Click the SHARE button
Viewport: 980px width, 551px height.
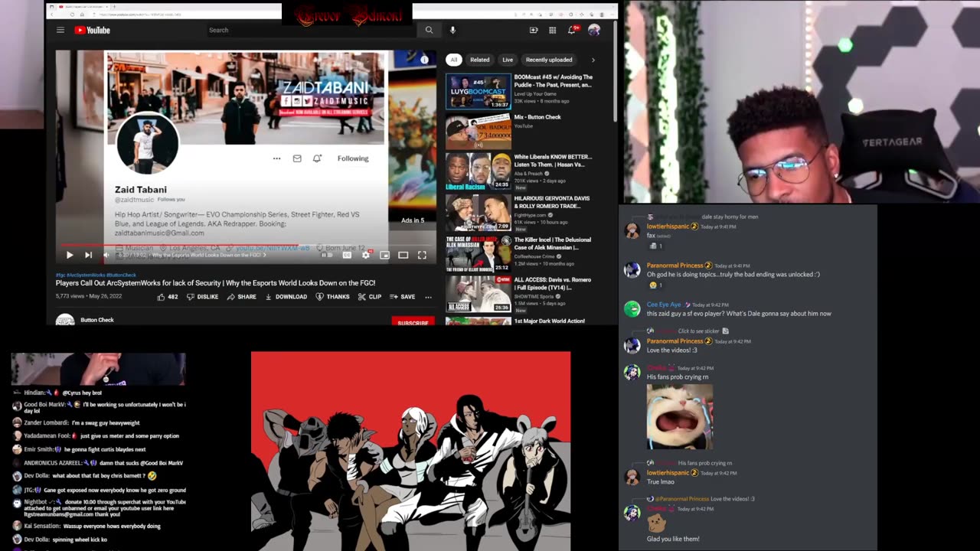point(241,297)
